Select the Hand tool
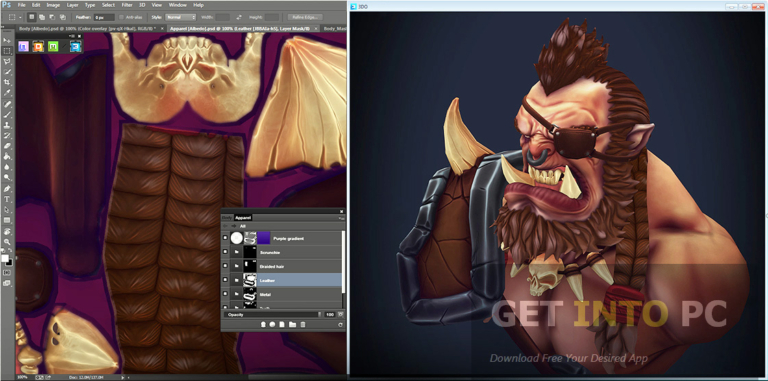Screen dimensions: 768x381 (7, 231)
